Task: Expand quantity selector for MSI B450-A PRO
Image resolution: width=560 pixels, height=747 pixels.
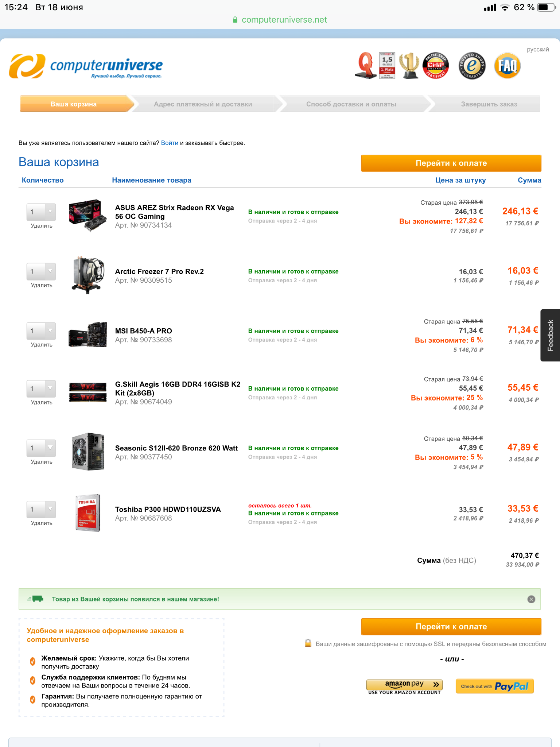Action: [41, 331]
